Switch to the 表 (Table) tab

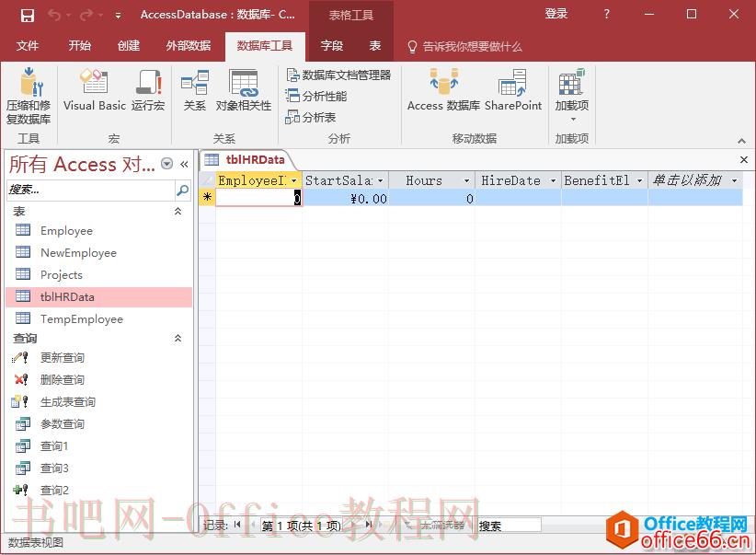[375, 46]
